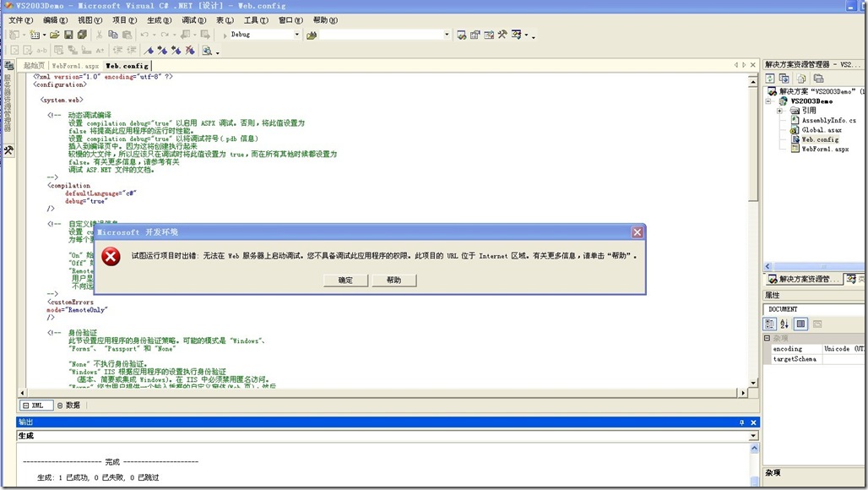Click the Toolbox hammer-and-wrench toolbar icon

(x=502, y=35)
